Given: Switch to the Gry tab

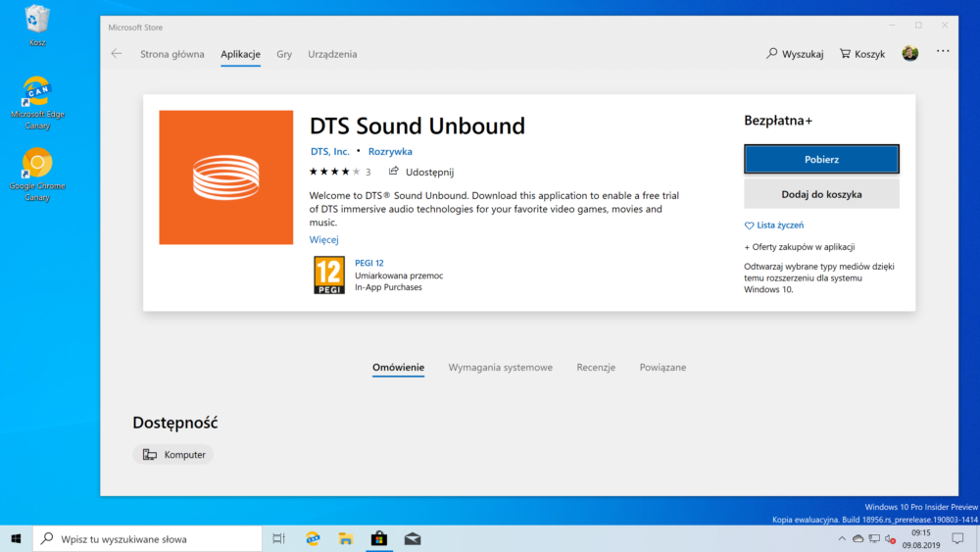Looking at the screenshot, I should pyautogui.click(x=284, y=54).
